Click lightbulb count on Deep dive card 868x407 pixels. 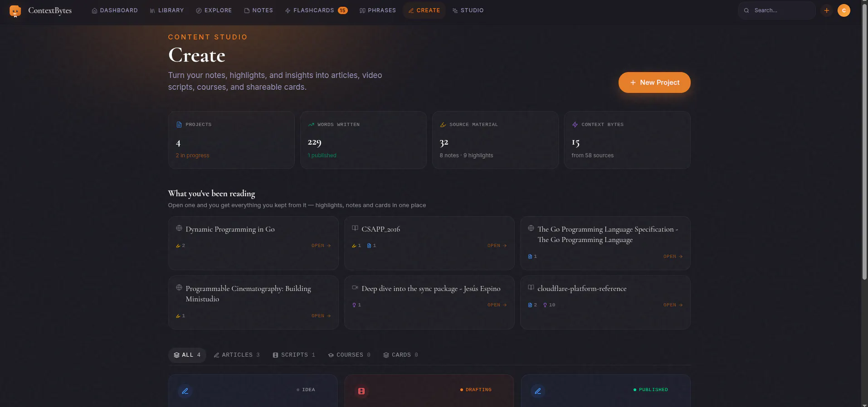click(356, 305)
